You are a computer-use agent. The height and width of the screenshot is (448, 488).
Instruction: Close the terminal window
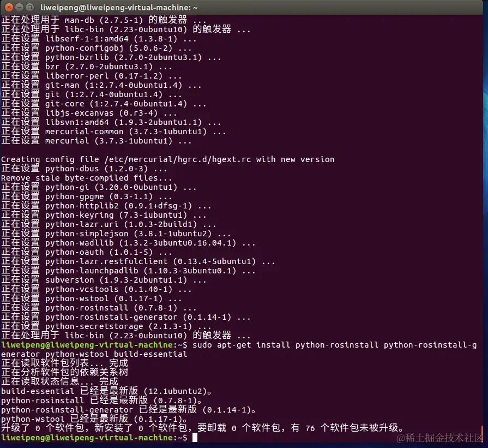pyautogui.click(x=9, y=7)
